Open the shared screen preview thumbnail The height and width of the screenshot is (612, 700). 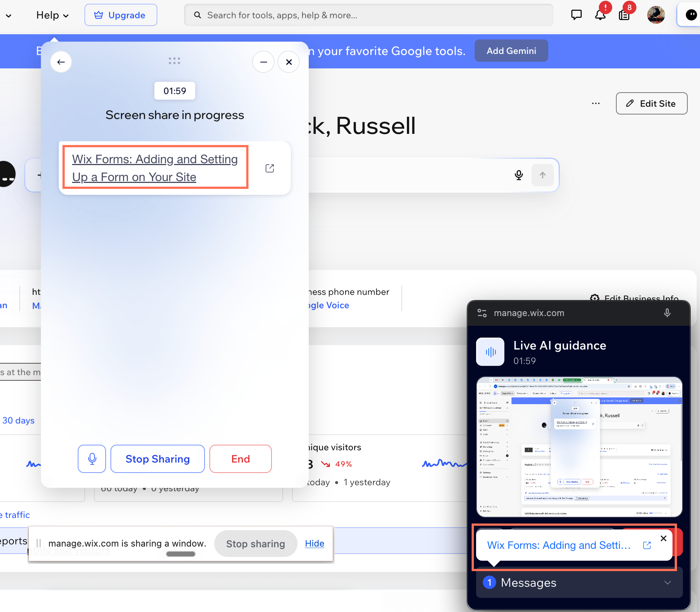[579, 447]
